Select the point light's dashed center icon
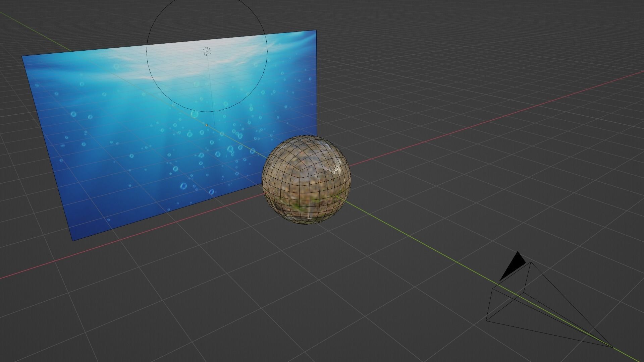This screenshot has height=362, width=644. (207, 51)
